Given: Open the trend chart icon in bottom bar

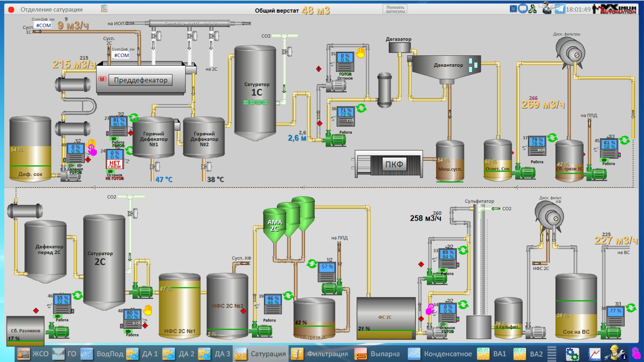Looking at the screenshot, I should pos(594,354).
